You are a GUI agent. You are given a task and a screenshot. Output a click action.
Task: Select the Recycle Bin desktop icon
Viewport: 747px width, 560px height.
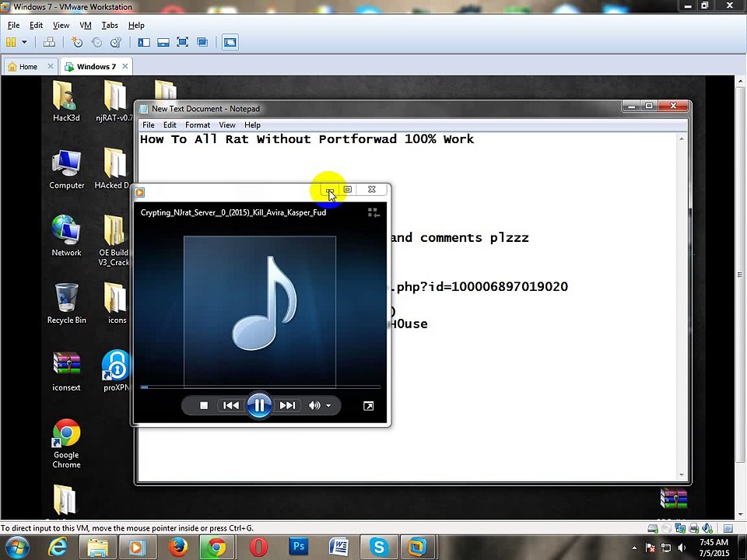coord(66,304)
